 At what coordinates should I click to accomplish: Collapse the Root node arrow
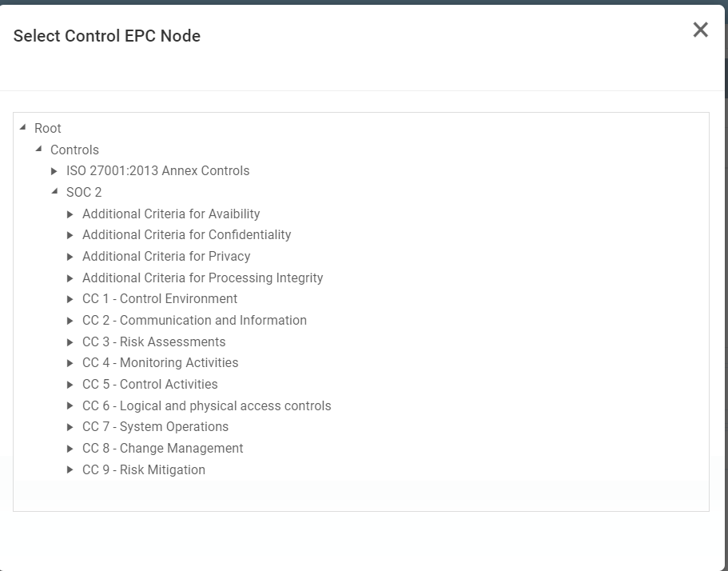(x=23, y=127)
